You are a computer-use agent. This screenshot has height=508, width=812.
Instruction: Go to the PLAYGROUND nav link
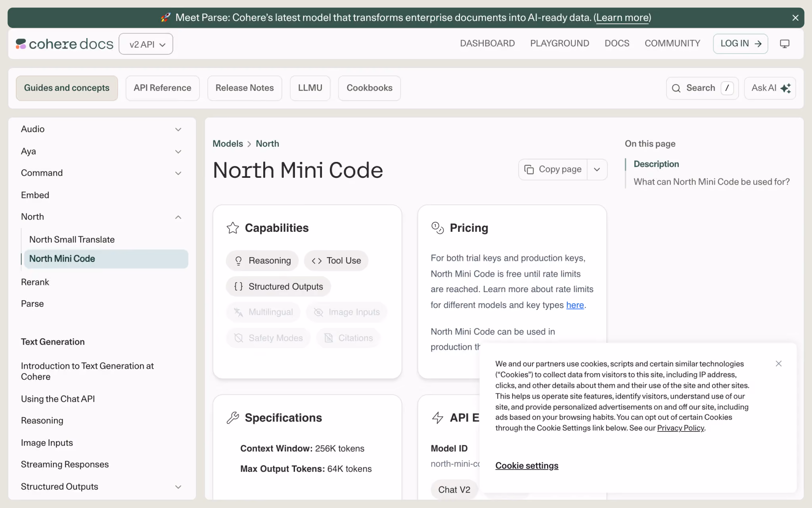point(559,43)
